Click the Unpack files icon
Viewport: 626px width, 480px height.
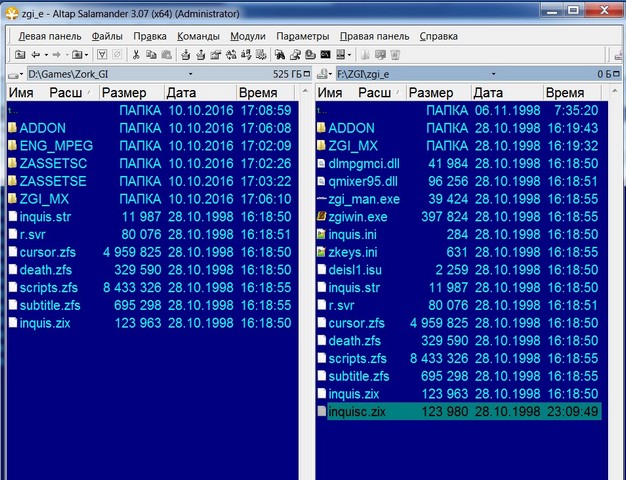[x=200, y=55]
